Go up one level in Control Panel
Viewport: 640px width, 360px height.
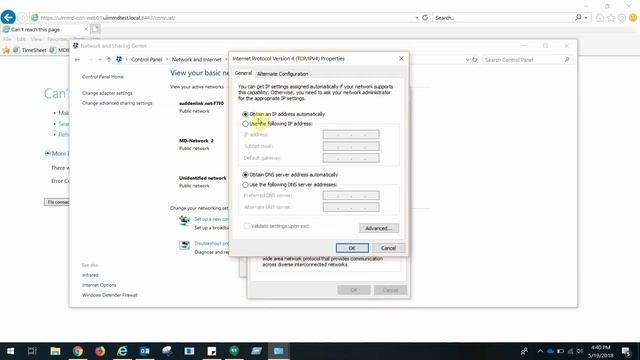coord(109,60)
